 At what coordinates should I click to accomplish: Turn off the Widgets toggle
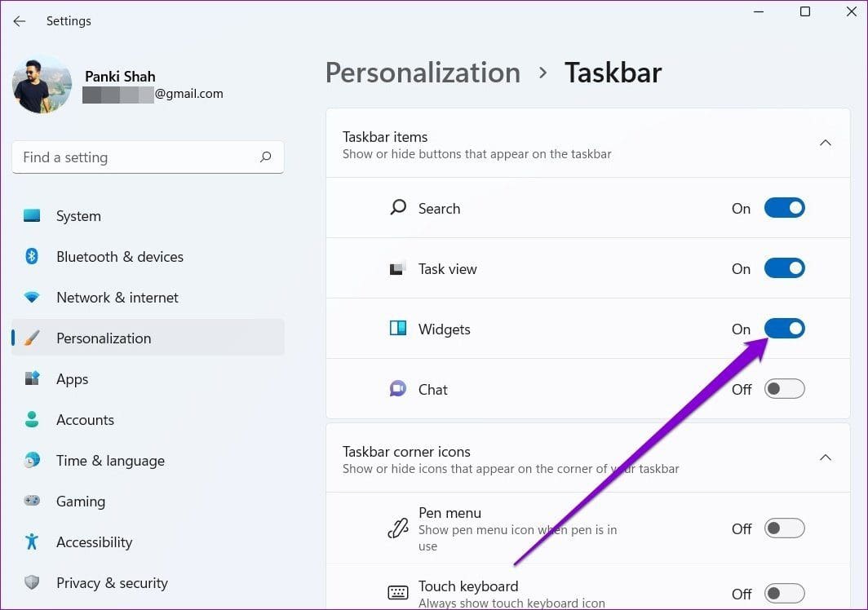point(784,328)
